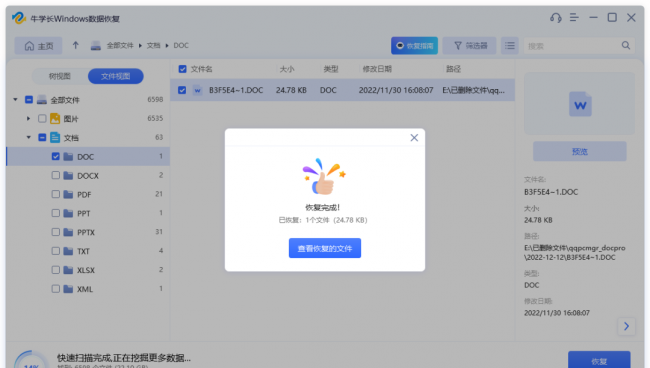Uncheck the DOC folder checkbox

[56, 156]
